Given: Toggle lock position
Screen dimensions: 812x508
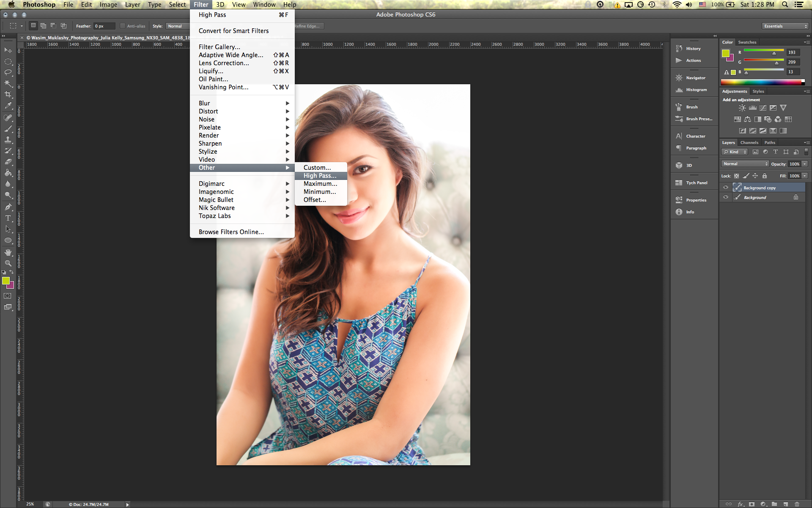Looking at the screenshot, I should (x=755, y=176).
